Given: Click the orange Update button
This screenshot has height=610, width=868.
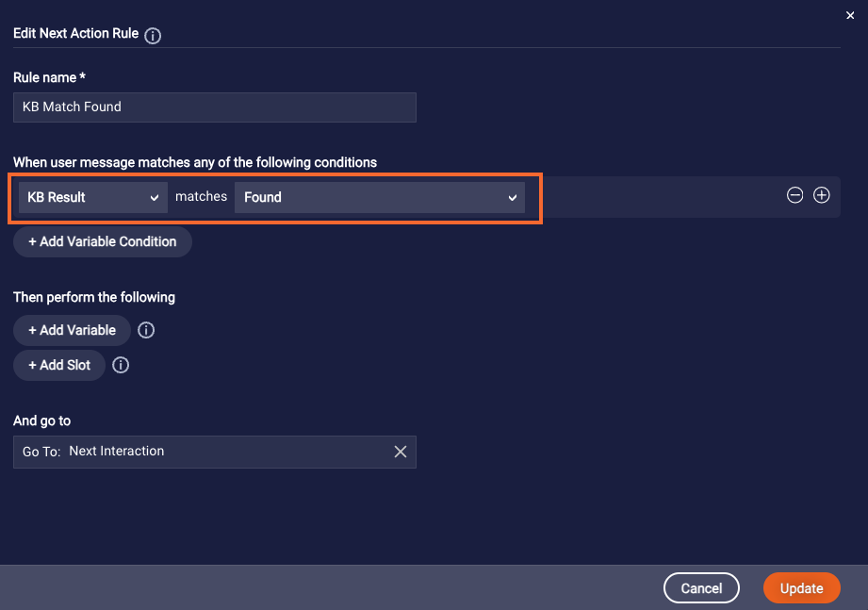Looking at the screenshot, I should pos(802,588).
